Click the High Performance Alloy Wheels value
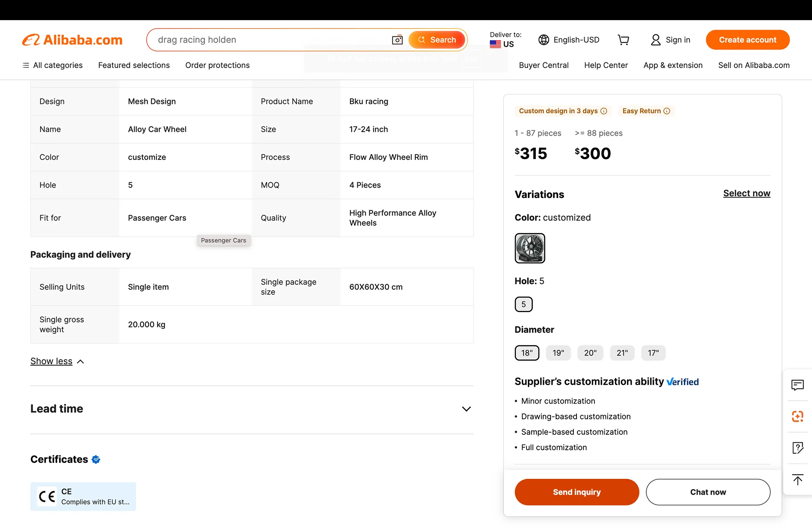 (393, 218)
